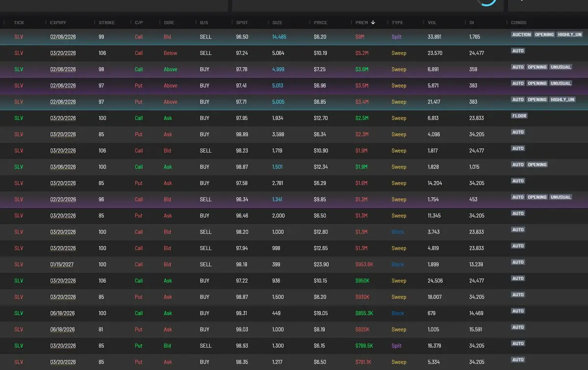Click the 15,591 open interest cell
The width and height of the screenshot is (588, 370).
[476, 329]
